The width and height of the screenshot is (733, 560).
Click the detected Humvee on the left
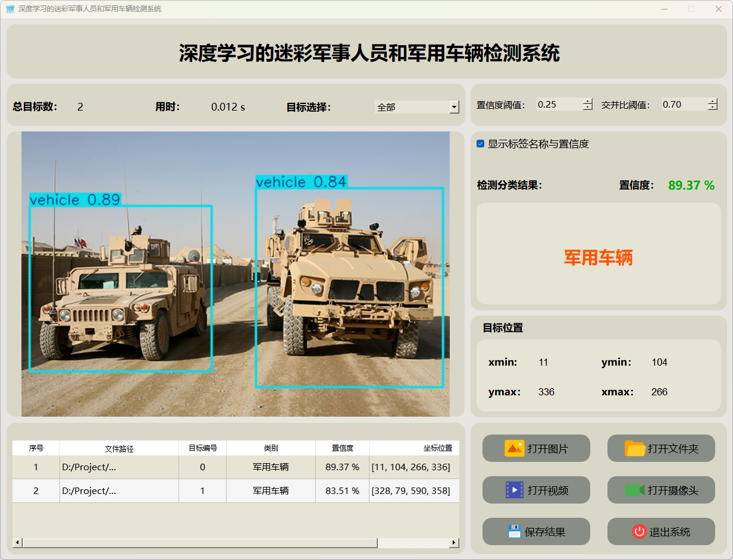coord(121,288)
